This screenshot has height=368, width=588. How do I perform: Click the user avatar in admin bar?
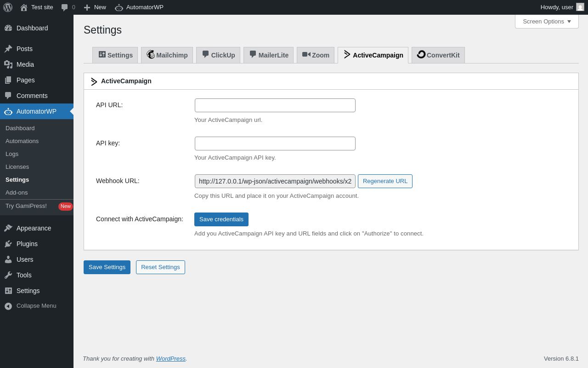click(580, 7)
